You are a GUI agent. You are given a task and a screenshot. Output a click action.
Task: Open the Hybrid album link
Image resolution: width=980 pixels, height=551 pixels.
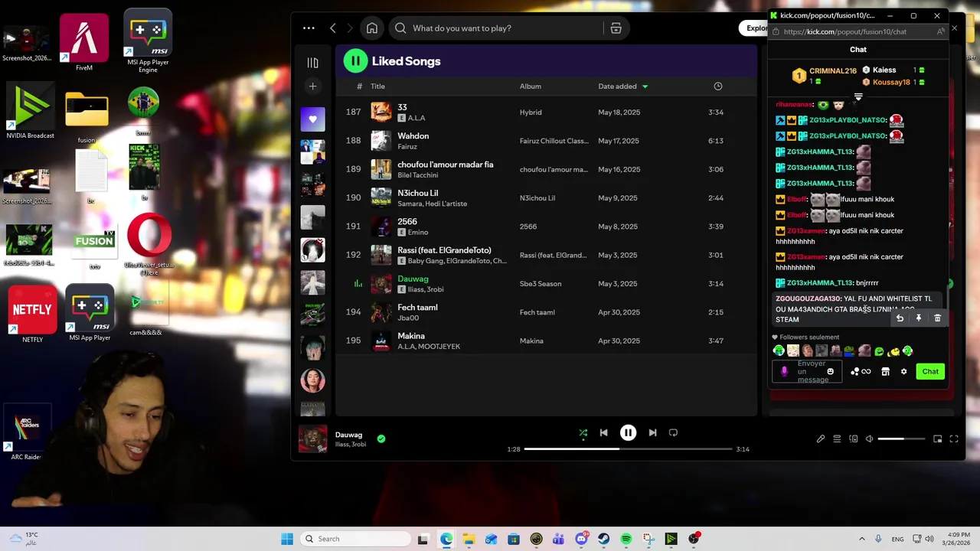point(531,112)
